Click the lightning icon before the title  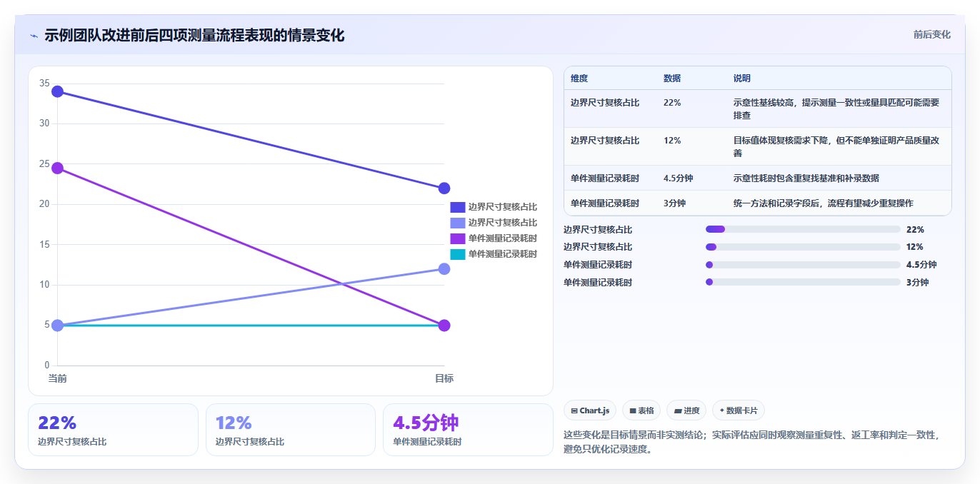click(x=34, y=35)
